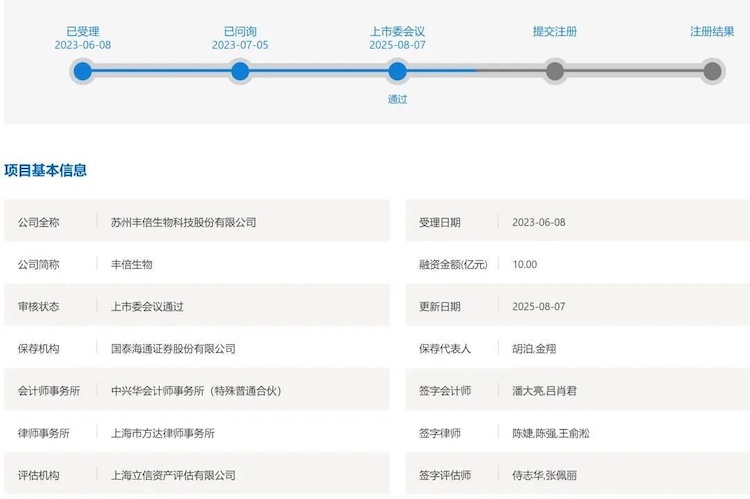
Task: Click sponsor 国泰海通证券股份有限公司
Action: point(173,349)
